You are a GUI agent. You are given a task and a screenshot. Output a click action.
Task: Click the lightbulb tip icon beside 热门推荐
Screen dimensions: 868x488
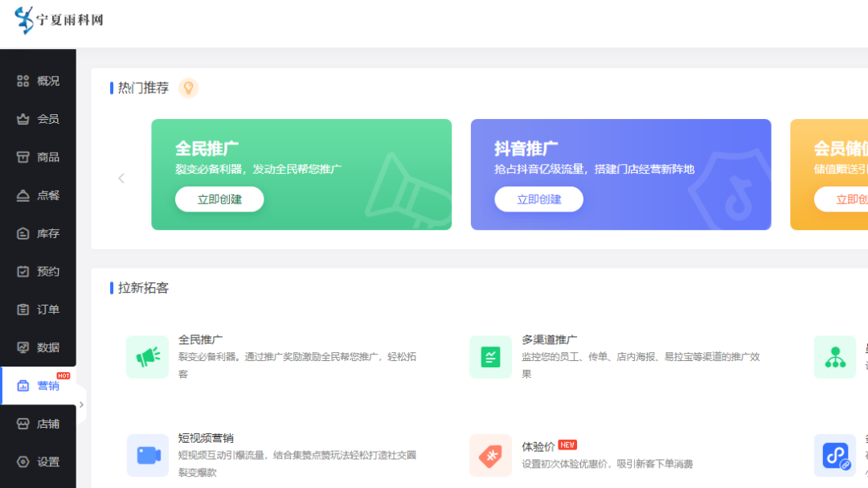[x=188, y=88]
